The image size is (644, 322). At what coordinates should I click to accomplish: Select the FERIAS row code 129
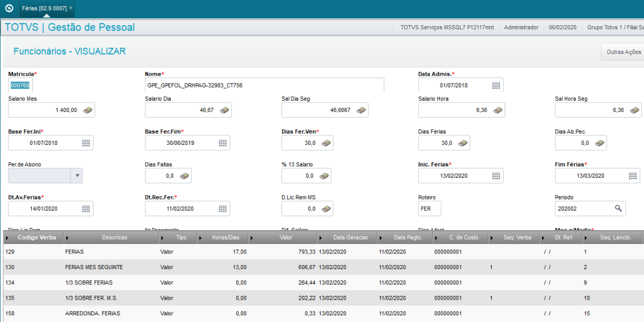pos(322,251)
